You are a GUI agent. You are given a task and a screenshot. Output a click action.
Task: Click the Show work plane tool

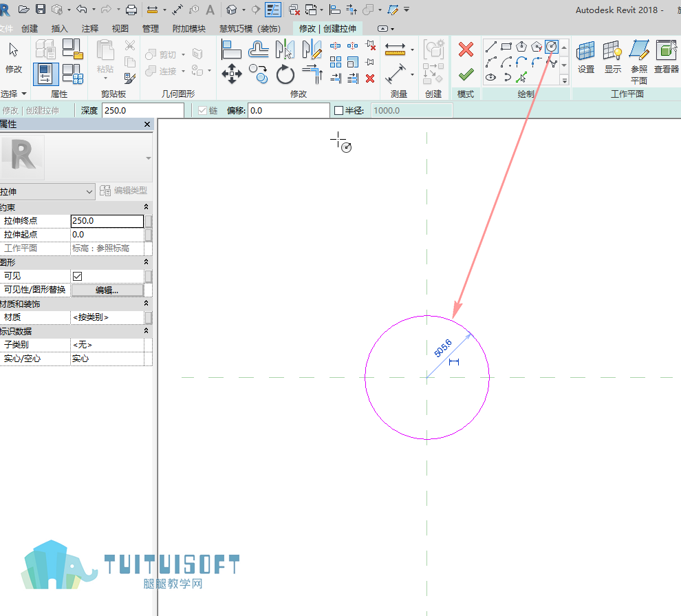612,56
